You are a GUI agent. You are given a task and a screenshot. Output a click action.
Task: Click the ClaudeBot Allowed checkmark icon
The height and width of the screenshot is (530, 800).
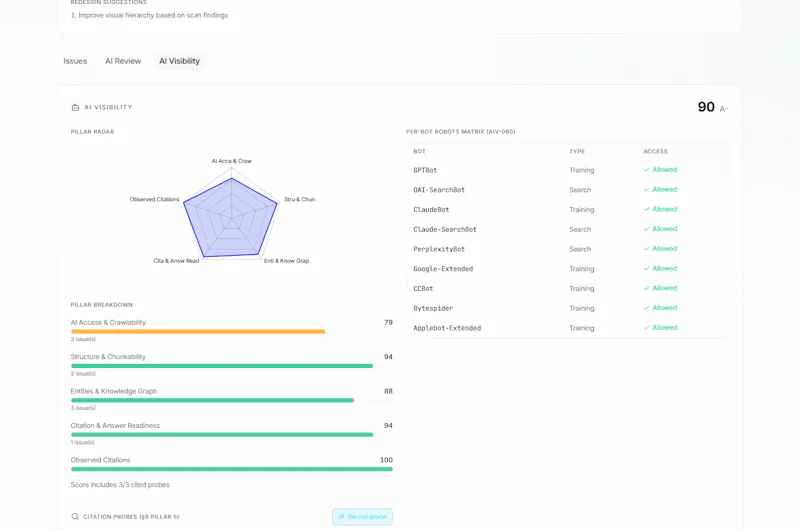[646, 209]
